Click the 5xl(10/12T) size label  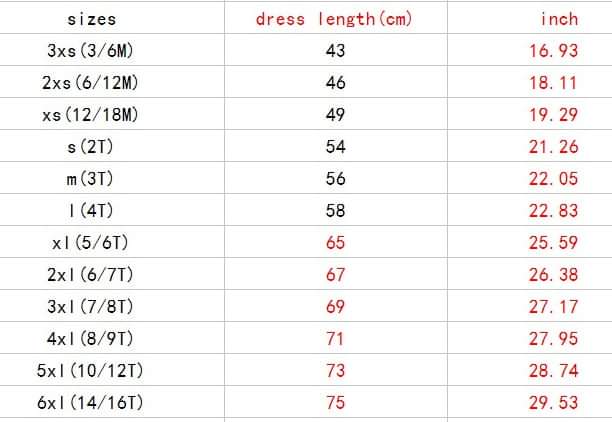point(92,370)
